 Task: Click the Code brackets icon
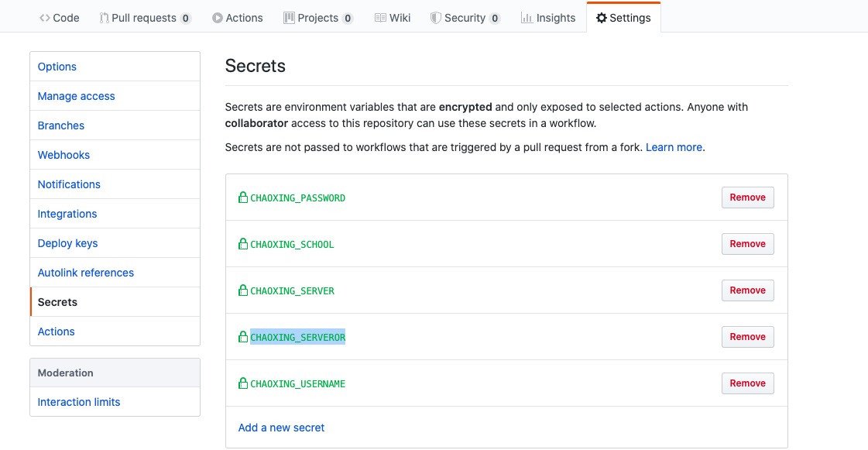tap(45, 18)
